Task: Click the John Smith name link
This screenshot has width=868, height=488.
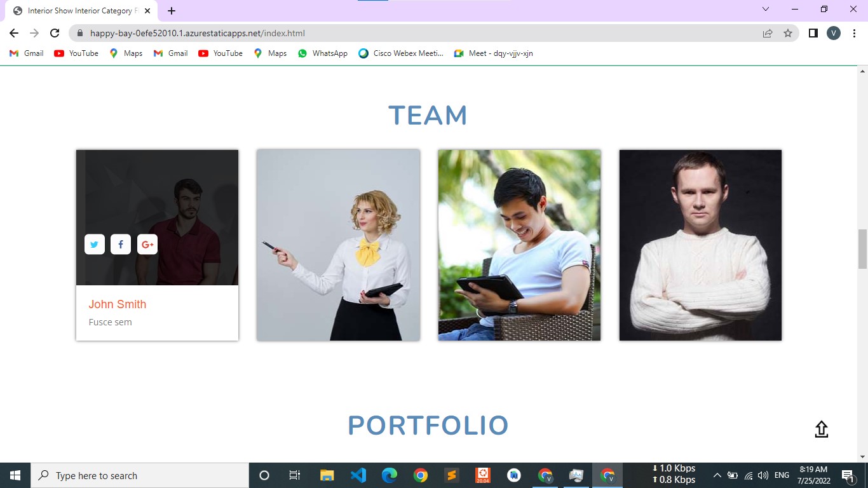Action: click(117, 304)
